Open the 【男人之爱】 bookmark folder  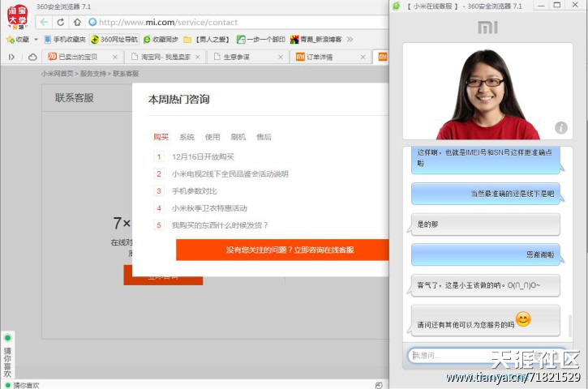[207, 40]
